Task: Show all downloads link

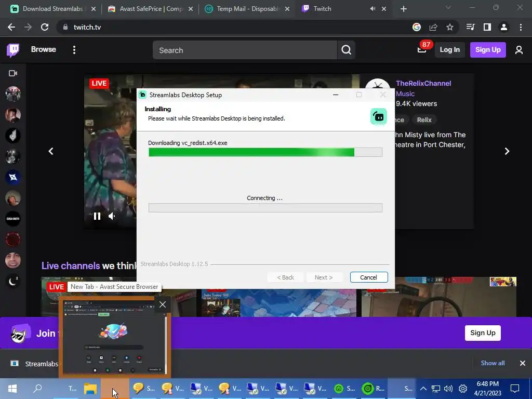Action: [x=493, y=363]
